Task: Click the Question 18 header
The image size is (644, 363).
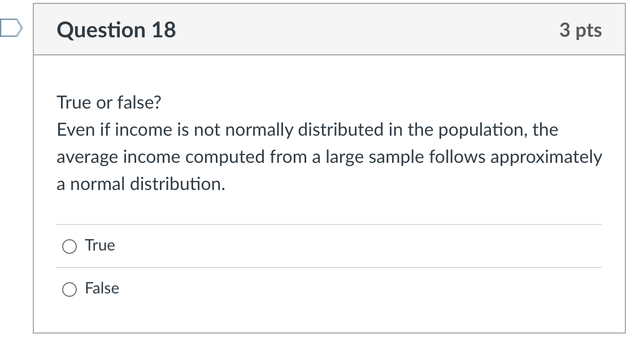Action: click(115, 30)
